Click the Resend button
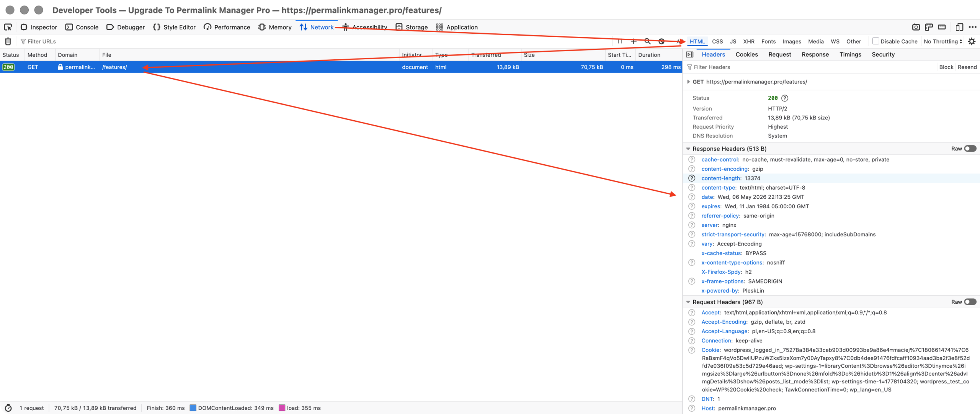This screenshot has width=980, height=414. [x=967, y=67]
